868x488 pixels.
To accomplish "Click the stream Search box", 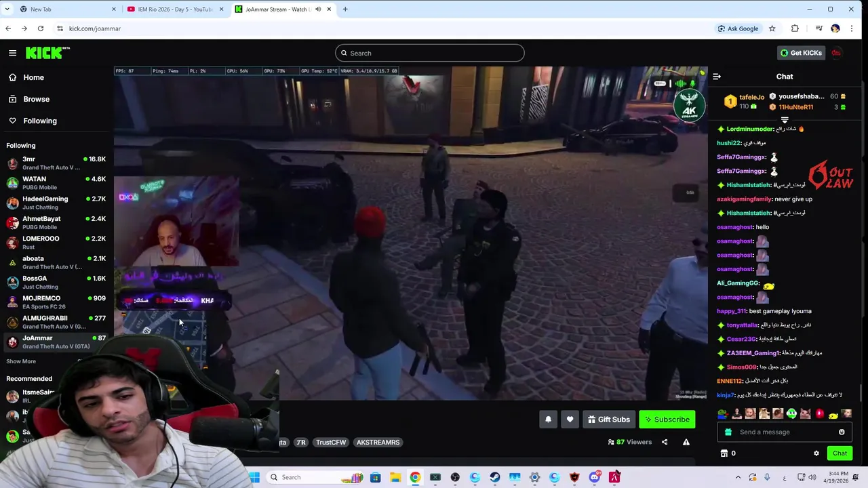I will coord(429,53).
